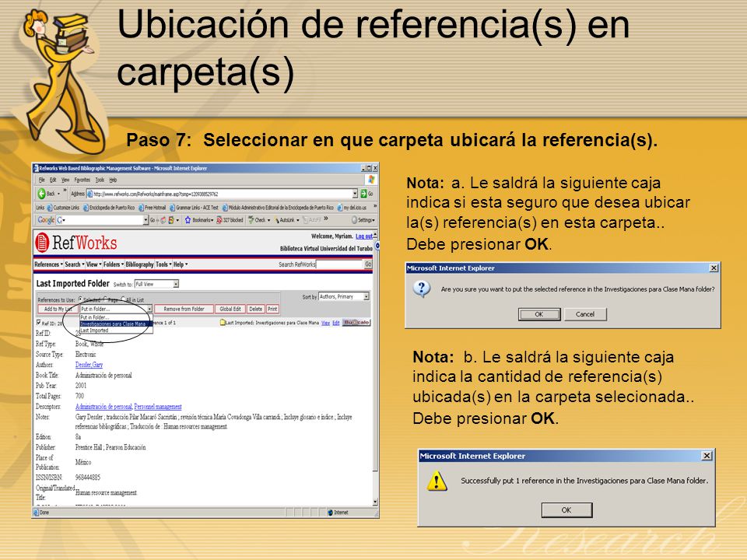Open the Favorites menu in Internet Explorer
The image size is (747, 560).
(82, 180)
